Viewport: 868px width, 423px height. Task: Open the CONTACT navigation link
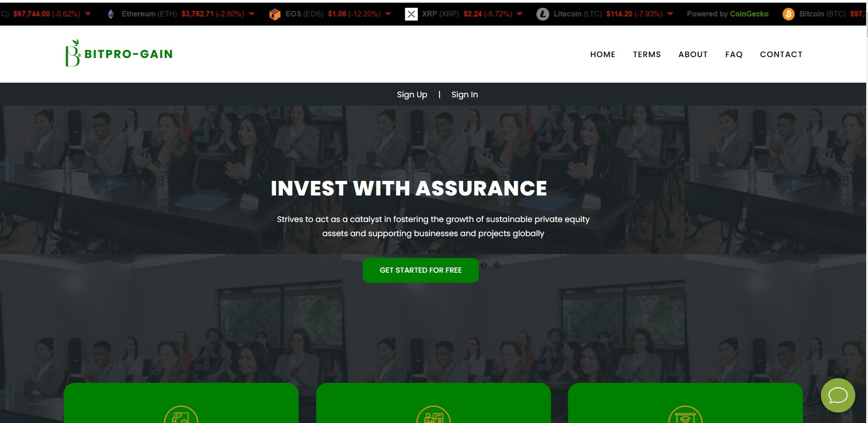point(781,54)
